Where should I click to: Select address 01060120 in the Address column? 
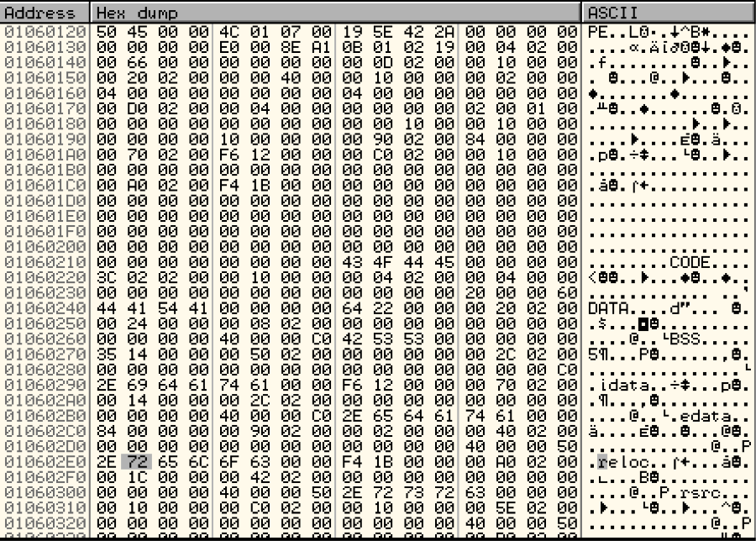45,30
